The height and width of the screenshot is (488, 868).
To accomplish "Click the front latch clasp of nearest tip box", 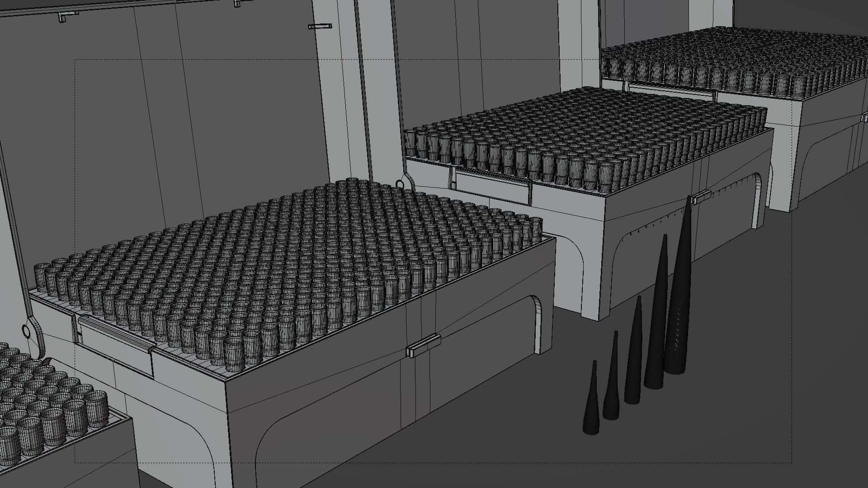I will [423, 345].
